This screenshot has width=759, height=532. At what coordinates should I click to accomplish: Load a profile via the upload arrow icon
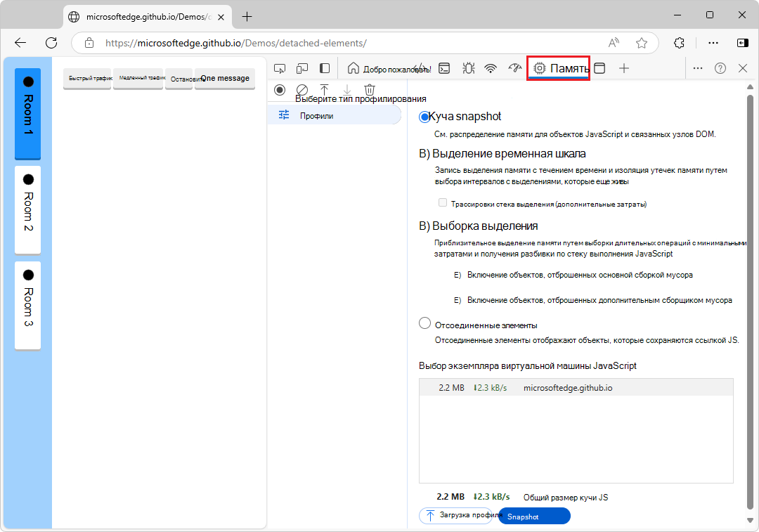(x=324, y=90)
